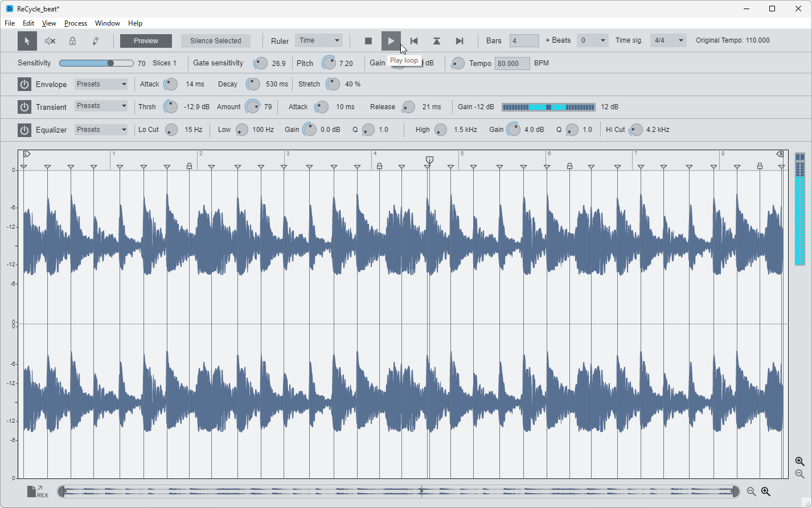Viewport: 812px width, 508px height.
Task: Open the Process menu
Action: (x=76, y=23)
